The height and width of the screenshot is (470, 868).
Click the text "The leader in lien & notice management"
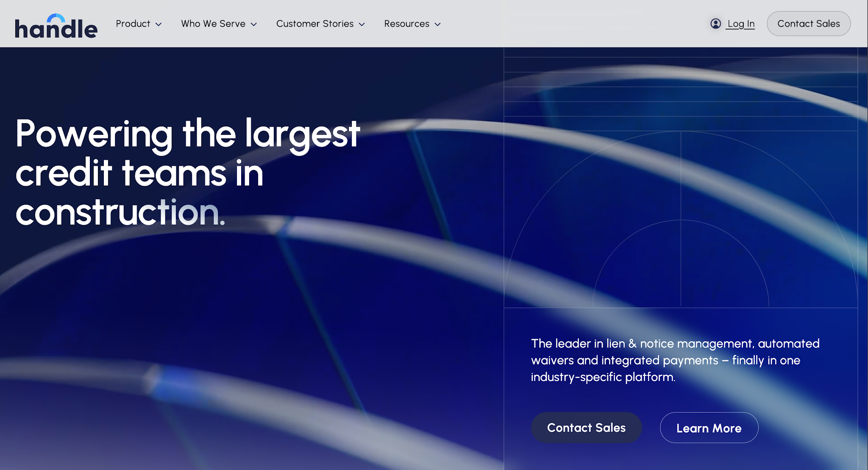click(642, 343)
